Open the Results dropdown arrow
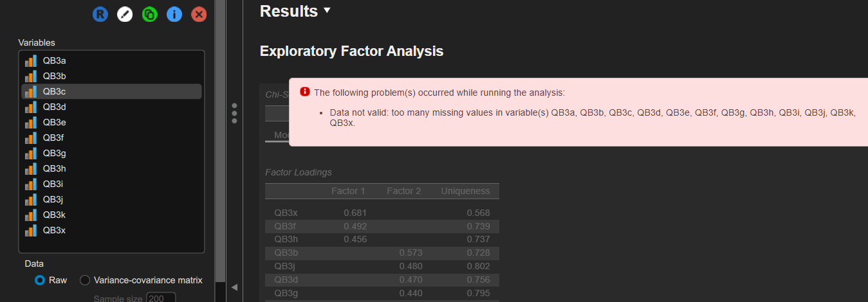 [x=328, y=11]
